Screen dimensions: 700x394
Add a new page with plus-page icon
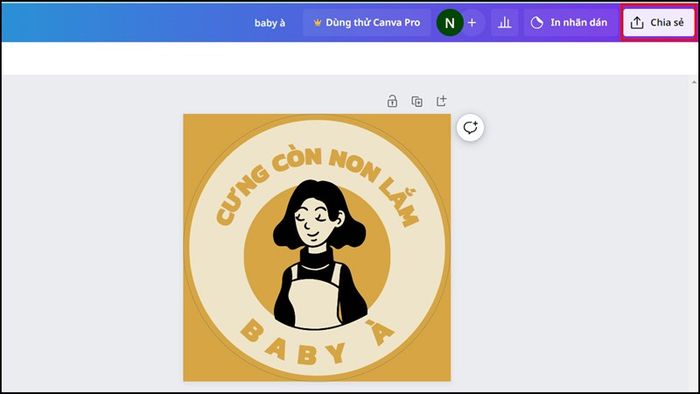442,101
